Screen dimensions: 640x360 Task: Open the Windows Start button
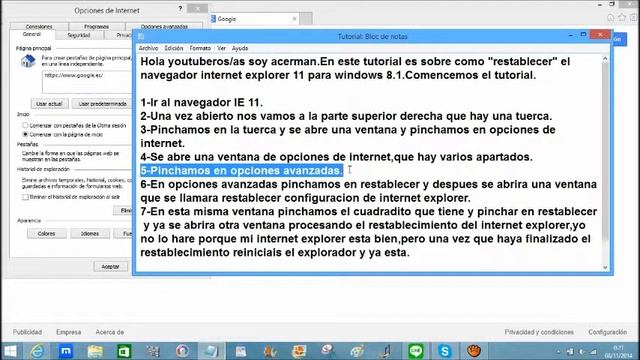click(10, 351)
